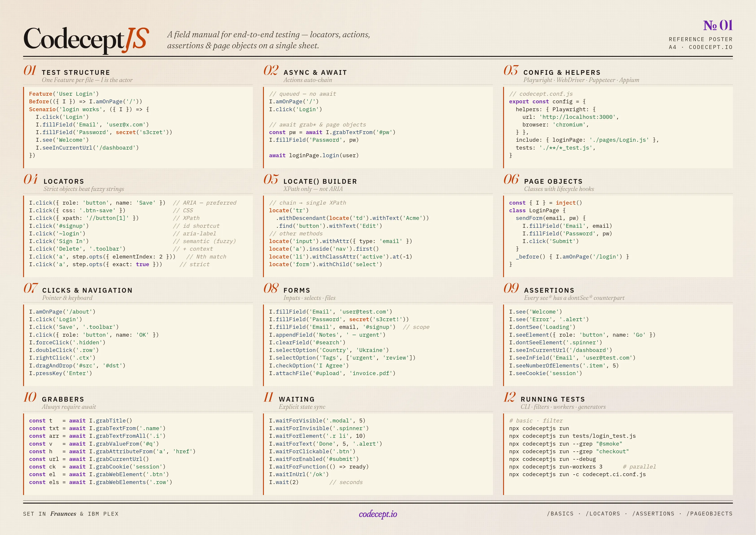
Task: Click the TEST STRUCTURE section heading
Action: 76,73
